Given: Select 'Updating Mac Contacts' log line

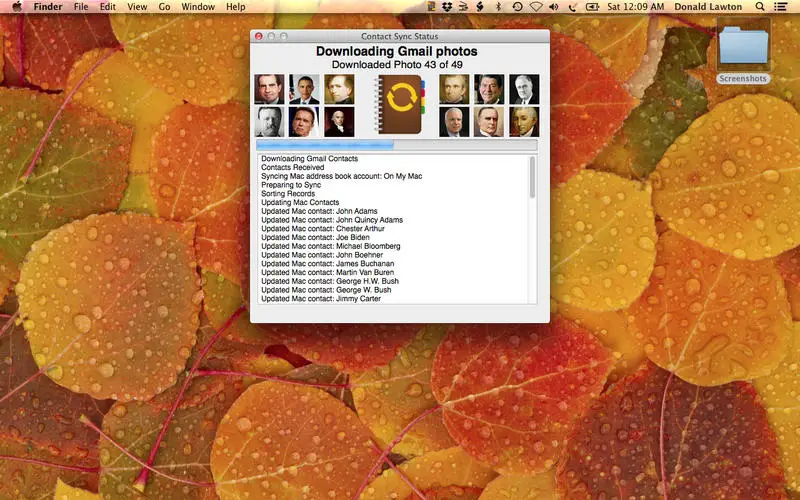Looking at the screenshot, I should point(299,202).
